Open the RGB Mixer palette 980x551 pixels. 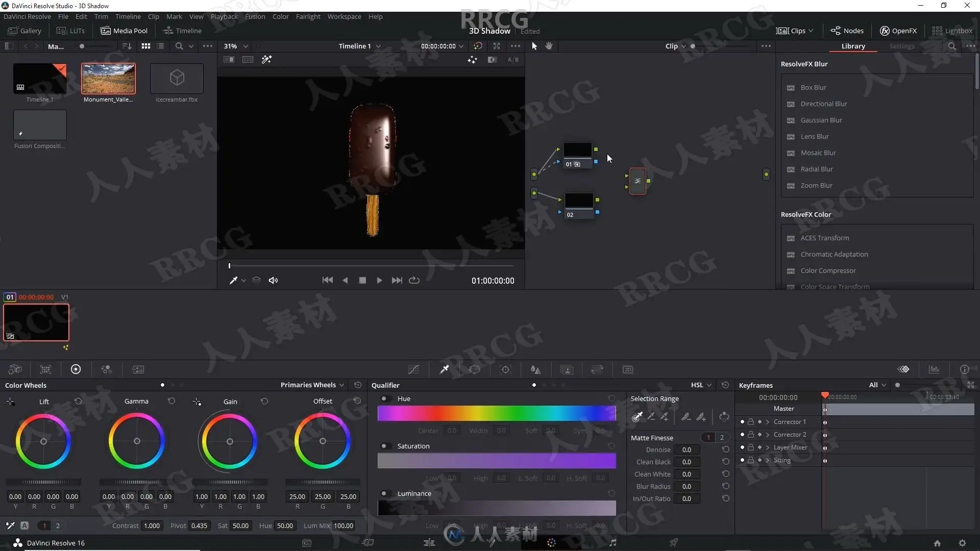point(106,369)
